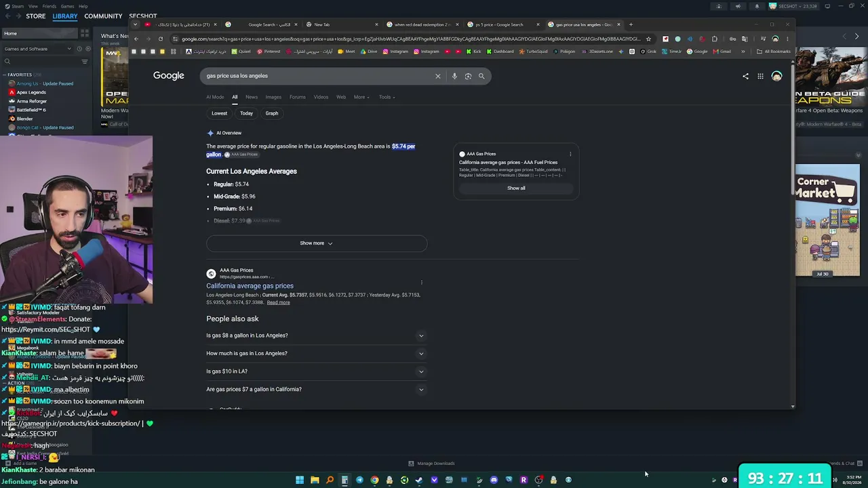Expand 'Is gas $10 in LA?' question
Image resolution: width=868 pixels, height=488 pixels.
[317, 371]
